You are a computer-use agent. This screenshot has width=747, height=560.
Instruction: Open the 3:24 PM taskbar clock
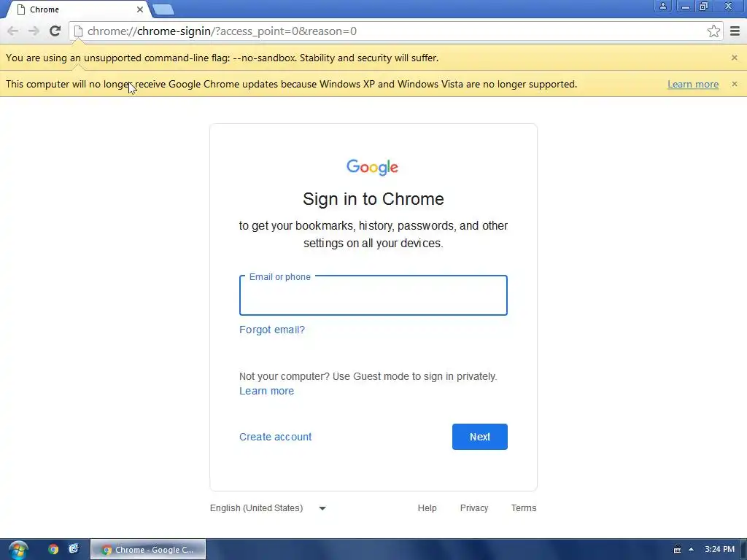click(x=719, y=550)
